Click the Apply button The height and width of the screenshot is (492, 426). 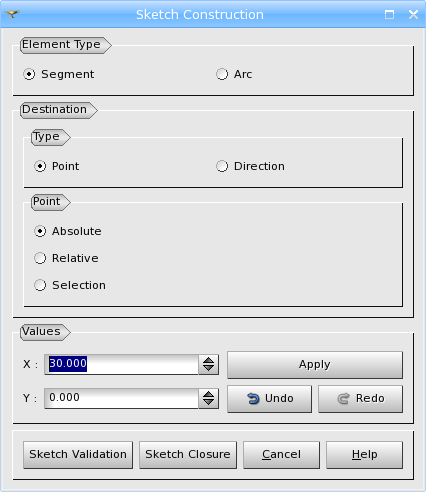(315, 365)
